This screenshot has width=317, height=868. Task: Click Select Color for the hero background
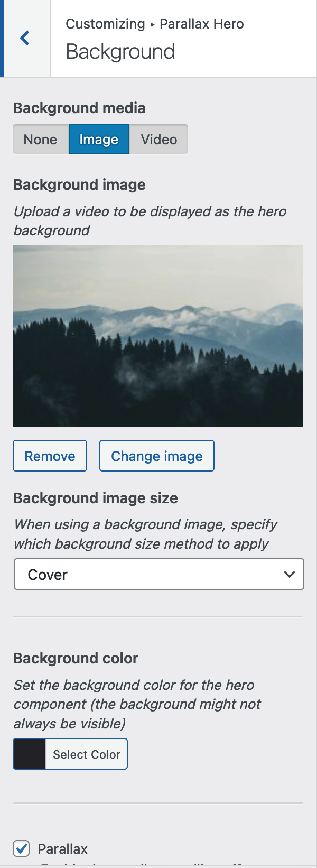[x=86, y=753]
